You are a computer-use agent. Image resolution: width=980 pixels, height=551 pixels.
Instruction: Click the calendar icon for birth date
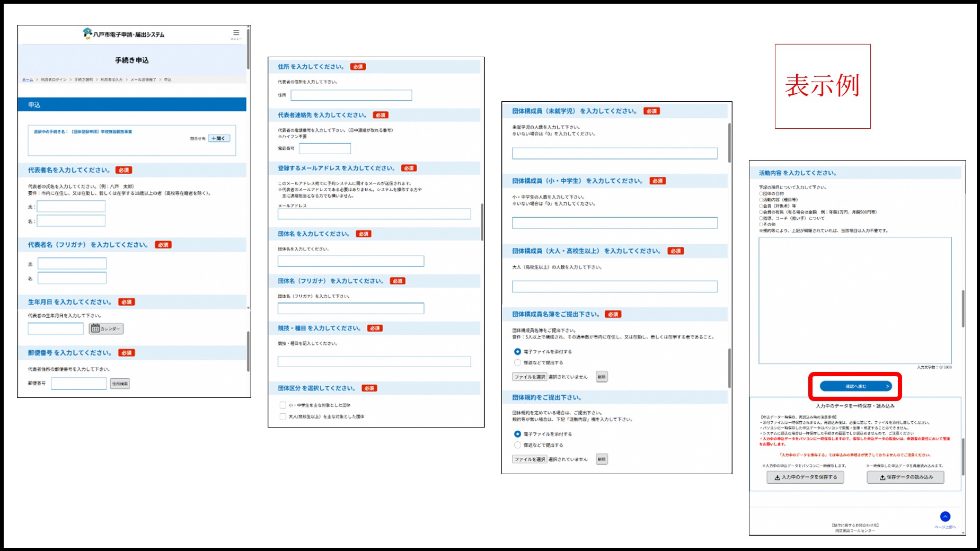95,328
